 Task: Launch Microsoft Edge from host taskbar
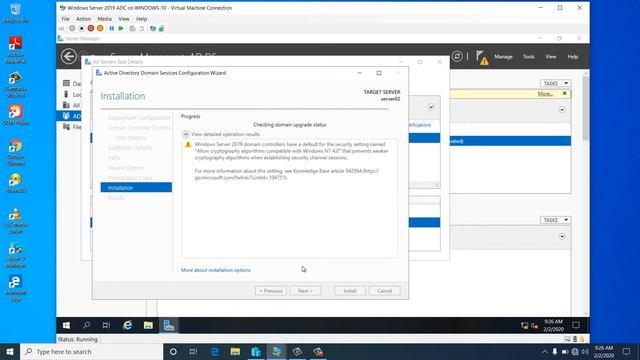pyautogui.click(x=215, y=351)
